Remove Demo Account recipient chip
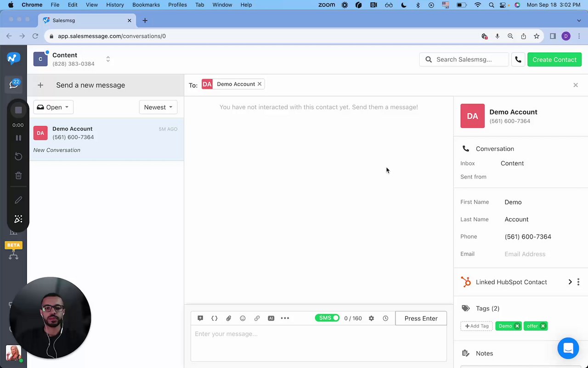The width and height of the screenshot is (588, 368). pos(260,84)
